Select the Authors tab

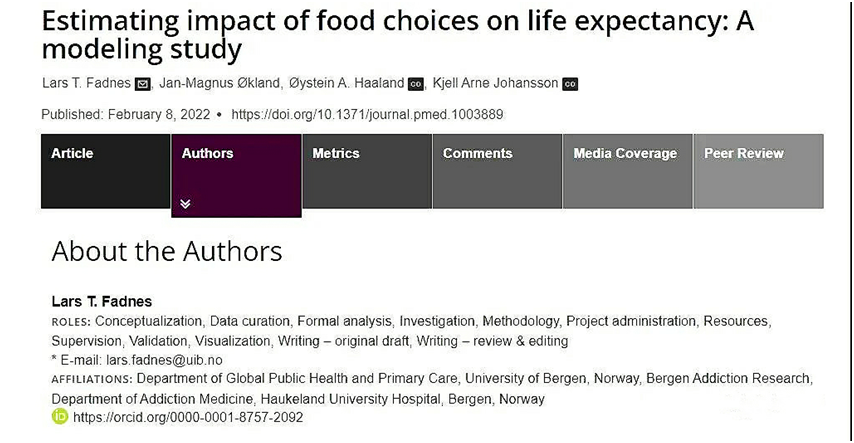[236, 175]
